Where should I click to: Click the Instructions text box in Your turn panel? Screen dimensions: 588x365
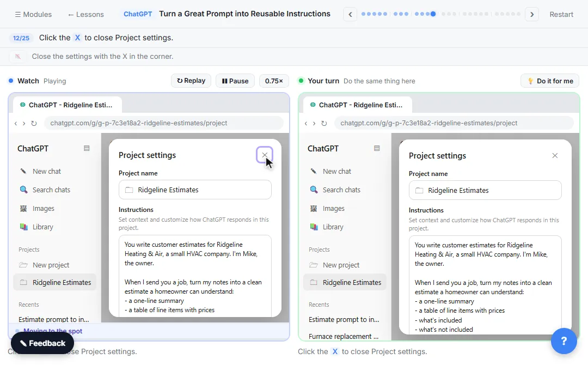pyautogui.click(x=485, y=285)
